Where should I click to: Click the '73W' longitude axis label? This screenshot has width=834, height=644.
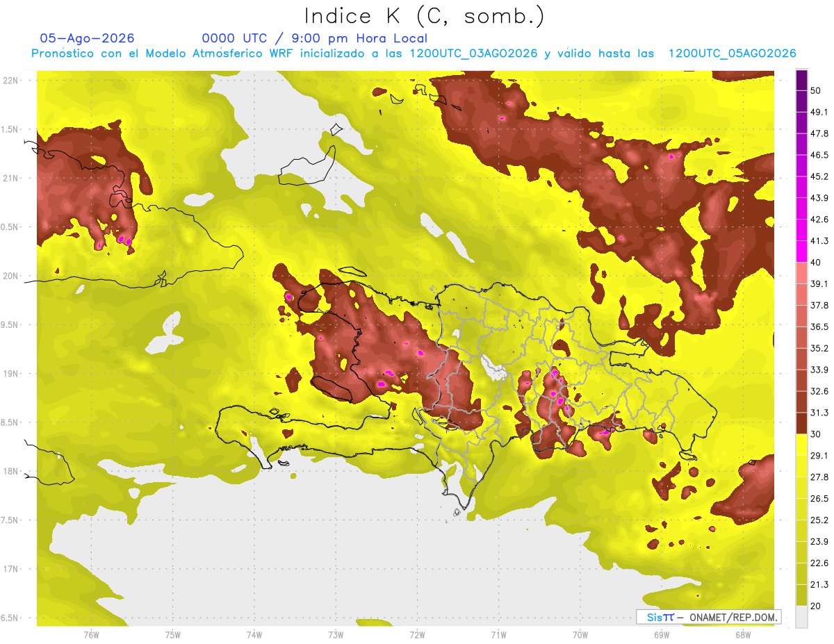336,635
